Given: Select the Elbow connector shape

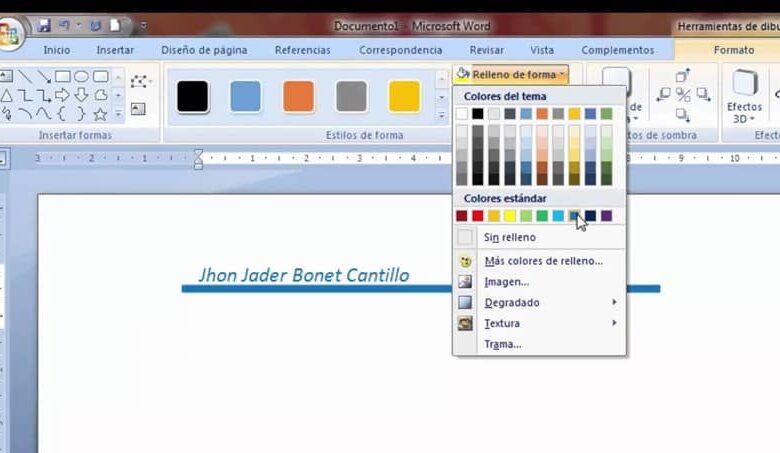Looking at the screenshot, I should click(x=25, y=95).
